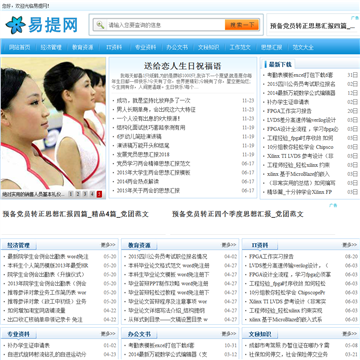Image resolution: width=360 pixels, height=360 pixels.
Task: Click 更多>> in the 办公文书 section
Action: pos(229,334)
